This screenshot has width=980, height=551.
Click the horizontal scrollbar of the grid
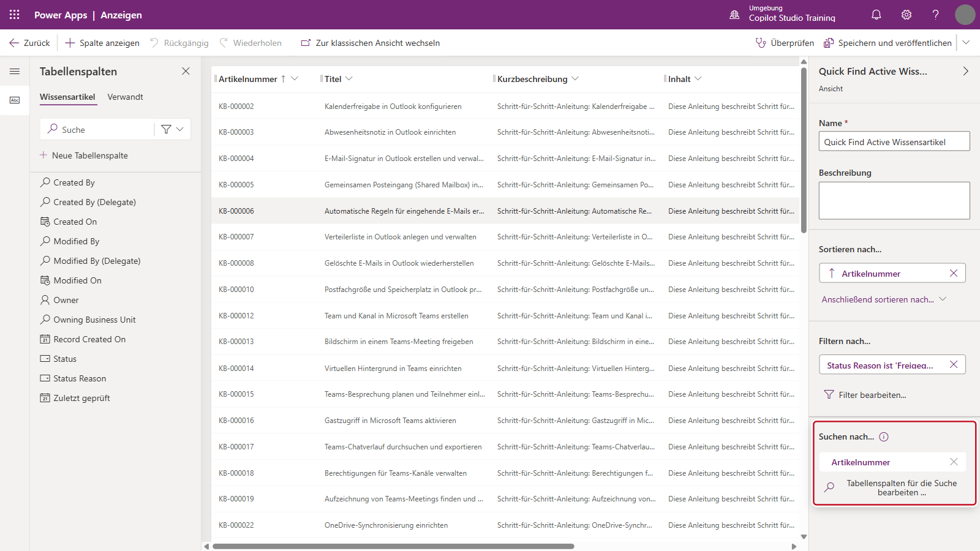[x=393, y=546]
